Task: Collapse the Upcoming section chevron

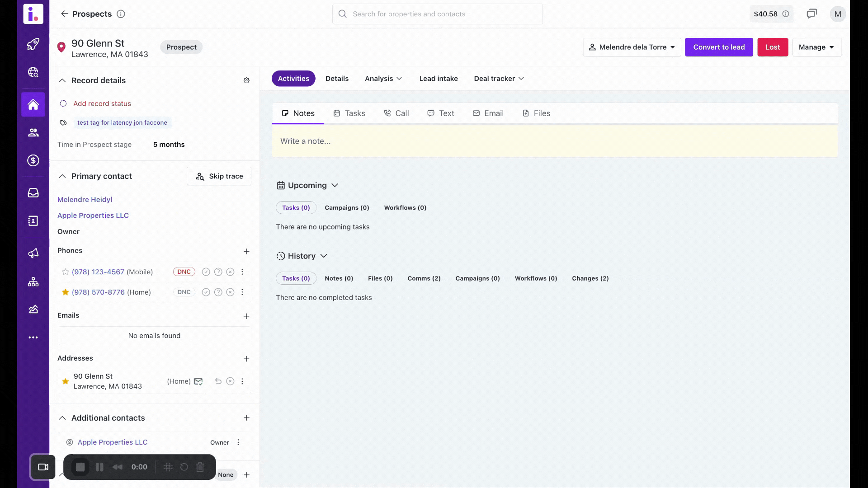Action: pyautogui.click(x=335, y=185)
